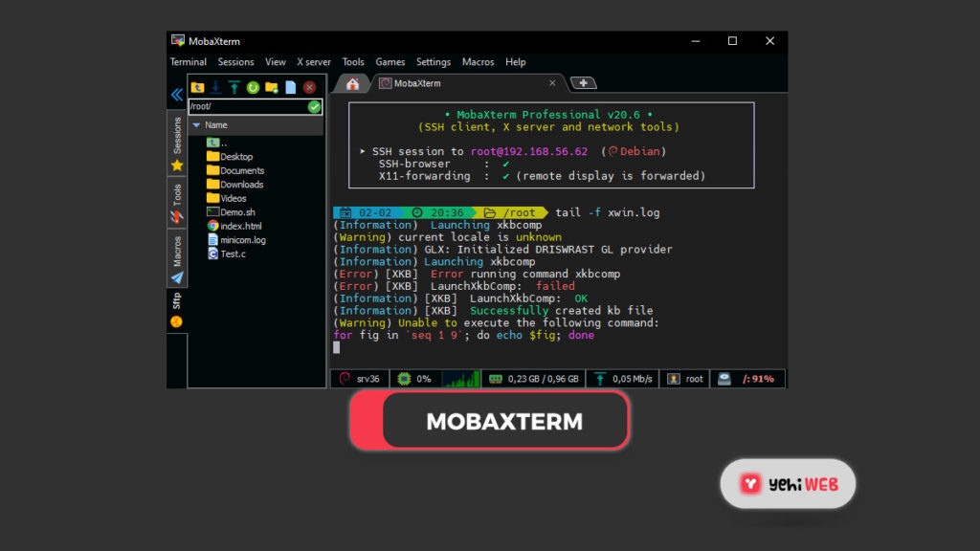980x551 pixels.
Task: Add a new terminal tab with plus button
Action: click(x=583, y=83)
